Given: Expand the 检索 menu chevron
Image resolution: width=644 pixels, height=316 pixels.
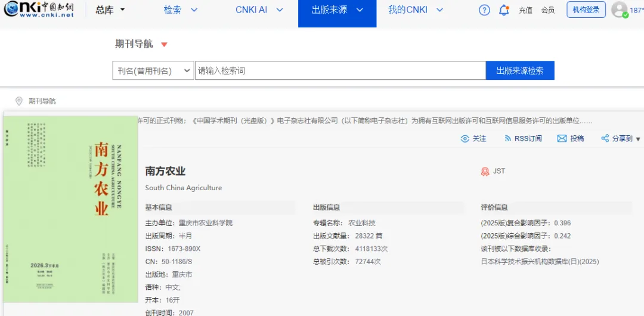Looking at the screenshot, I should 194,10.
